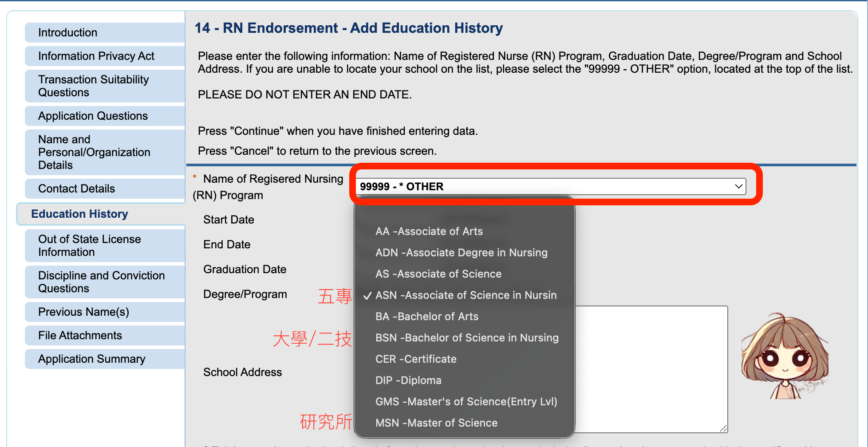Open Out of State License Information

105,246
